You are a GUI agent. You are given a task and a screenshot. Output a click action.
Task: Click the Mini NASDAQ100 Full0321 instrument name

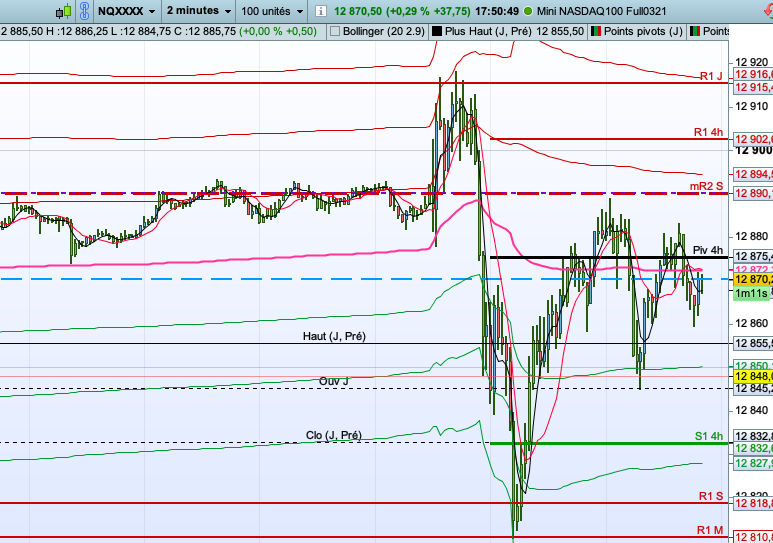click(x=601, y=11)
